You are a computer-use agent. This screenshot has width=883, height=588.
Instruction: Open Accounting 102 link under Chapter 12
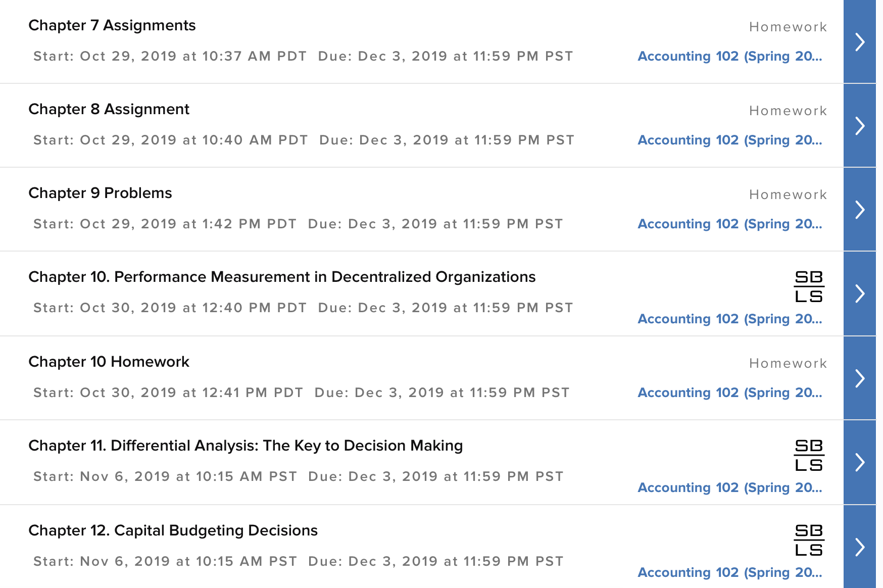(x=730, y=572)
